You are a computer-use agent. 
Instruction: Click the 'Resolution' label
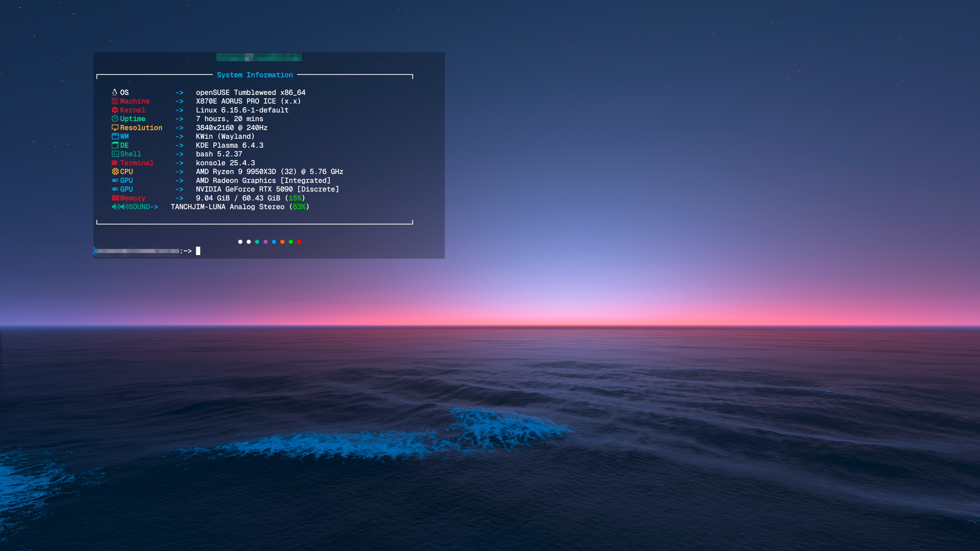(x=141, y=127)
